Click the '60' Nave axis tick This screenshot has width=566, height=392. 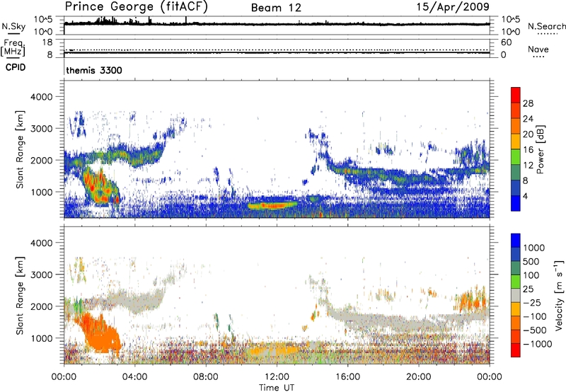point(506,42)
